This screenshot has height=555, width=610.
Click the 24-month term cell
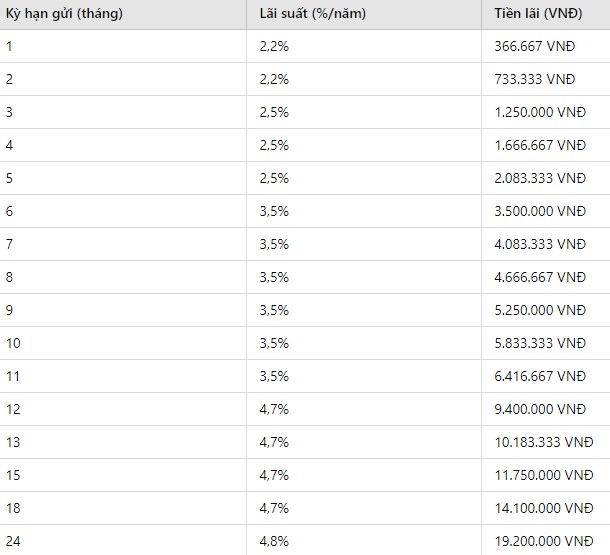(13, 541)
